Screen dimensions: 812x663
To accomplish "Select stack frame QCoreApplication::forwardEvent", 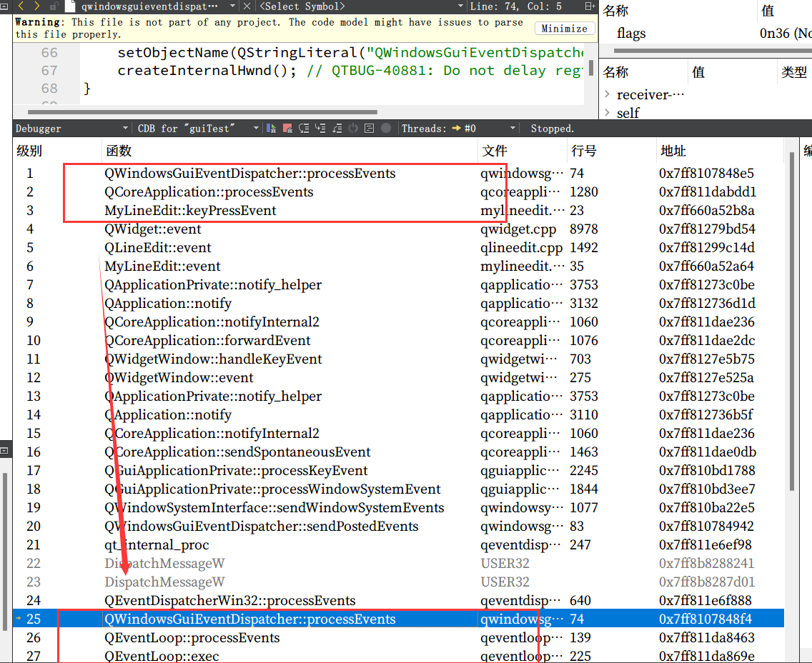I will 398,341.
